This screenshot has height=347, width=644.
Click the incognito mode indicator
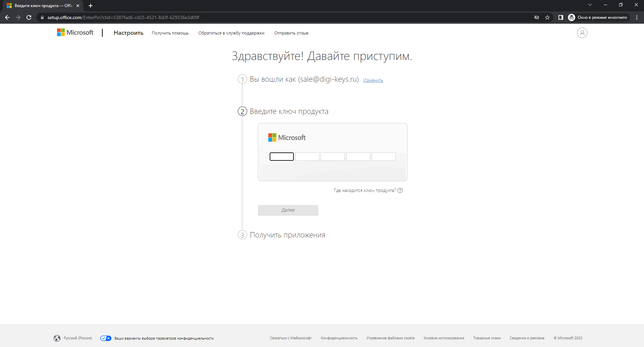598,17
